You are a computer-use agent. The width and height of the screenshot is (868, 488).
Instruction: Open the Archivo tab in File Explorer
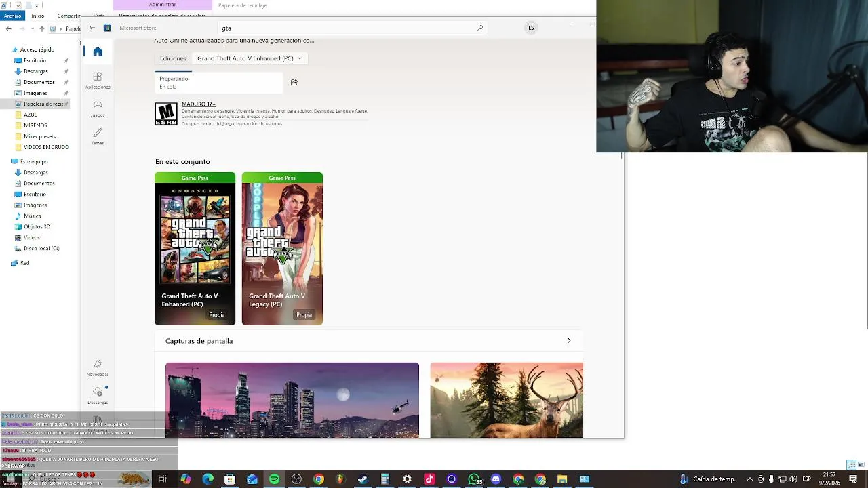click(x=13, y=16)
